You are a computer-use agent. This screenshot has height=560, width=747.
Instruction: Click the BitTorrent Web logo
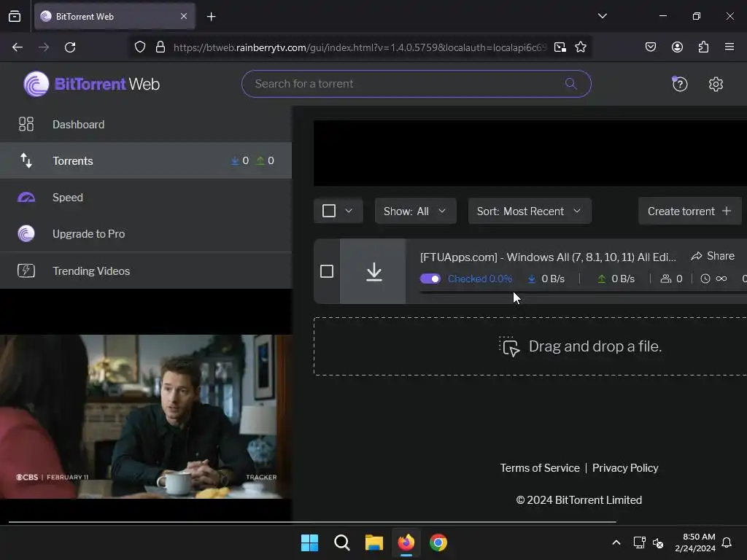(x=91, y=84)
